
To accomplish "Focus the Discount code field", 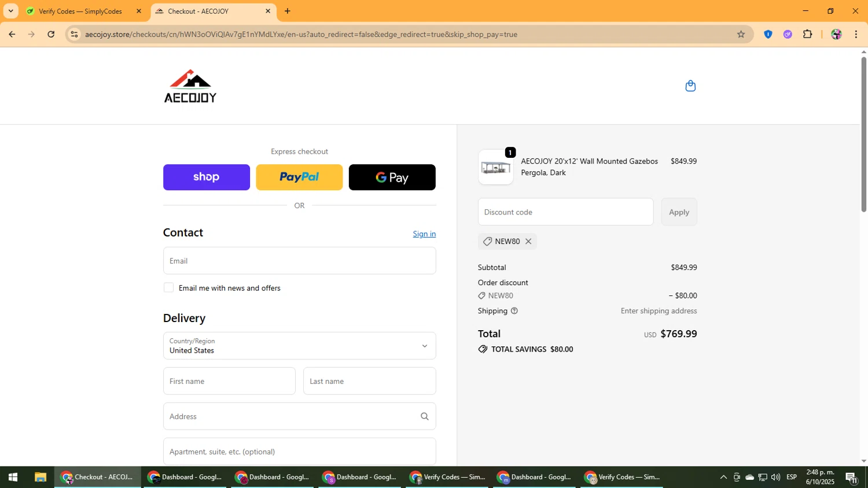I will click(565, 212).
